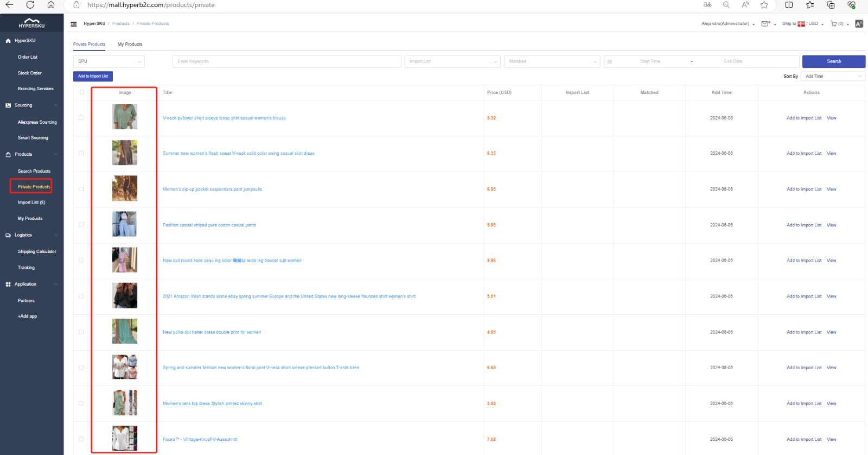
Task: Tick the select-all checkbox in table header
Action: click(82, 92)
